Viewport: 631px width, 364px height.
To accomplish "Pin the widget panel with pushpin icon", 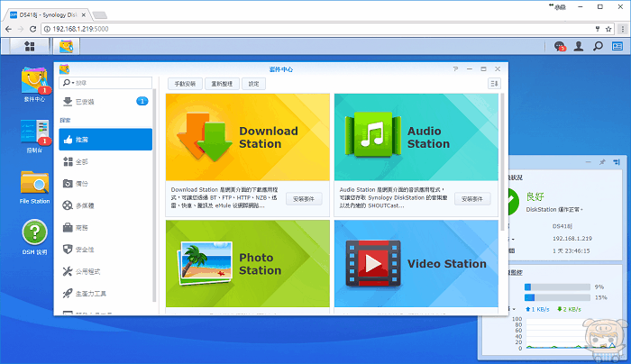I will pos(602,162).
